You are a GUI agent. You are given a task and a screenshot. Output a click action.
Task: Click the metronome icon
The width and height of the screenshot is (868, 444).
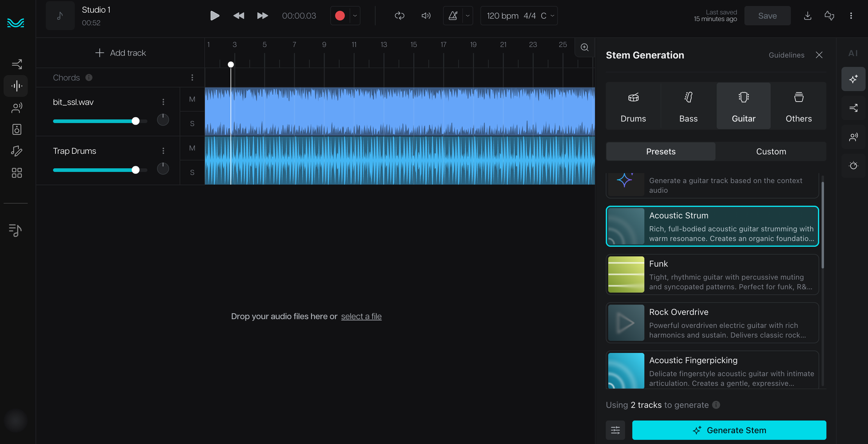click(453, 16)
